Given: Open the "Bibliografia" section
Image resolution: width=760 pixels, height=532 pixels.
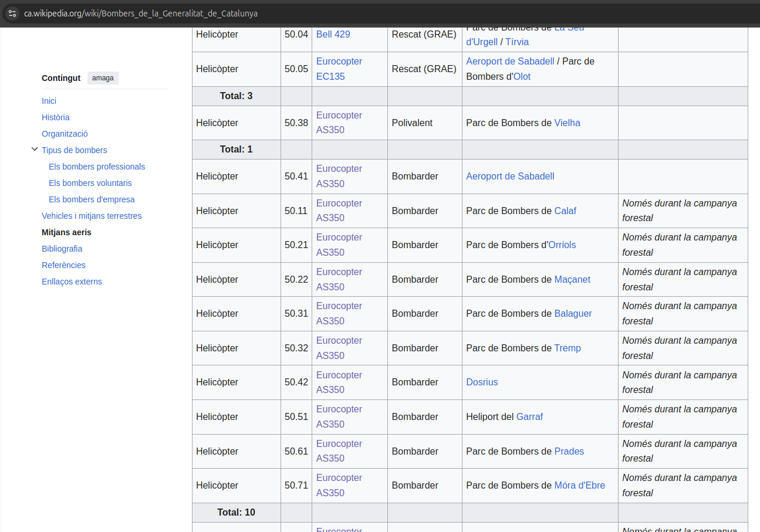Looking at the screenshot, I should (62, 249).
